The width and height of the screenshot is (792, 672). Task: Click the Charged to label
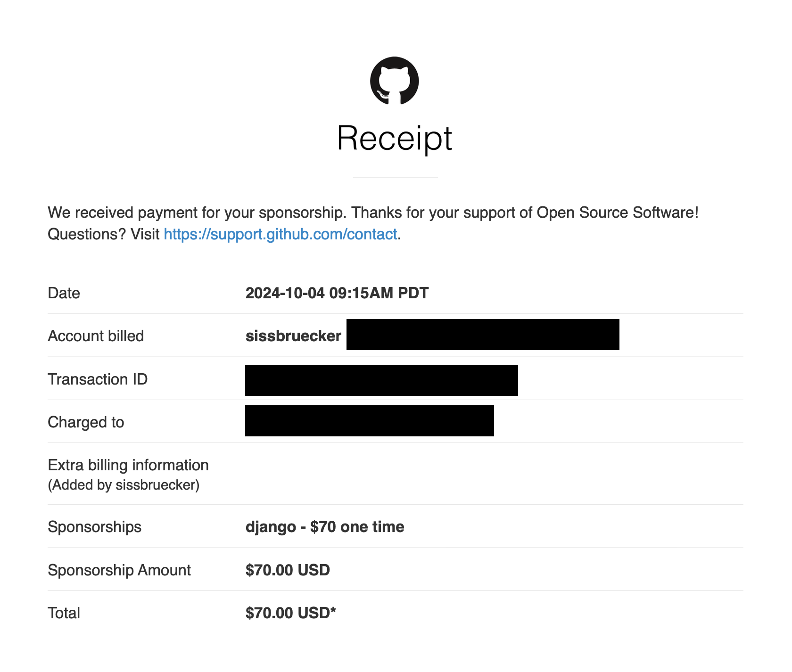[86, 422]
